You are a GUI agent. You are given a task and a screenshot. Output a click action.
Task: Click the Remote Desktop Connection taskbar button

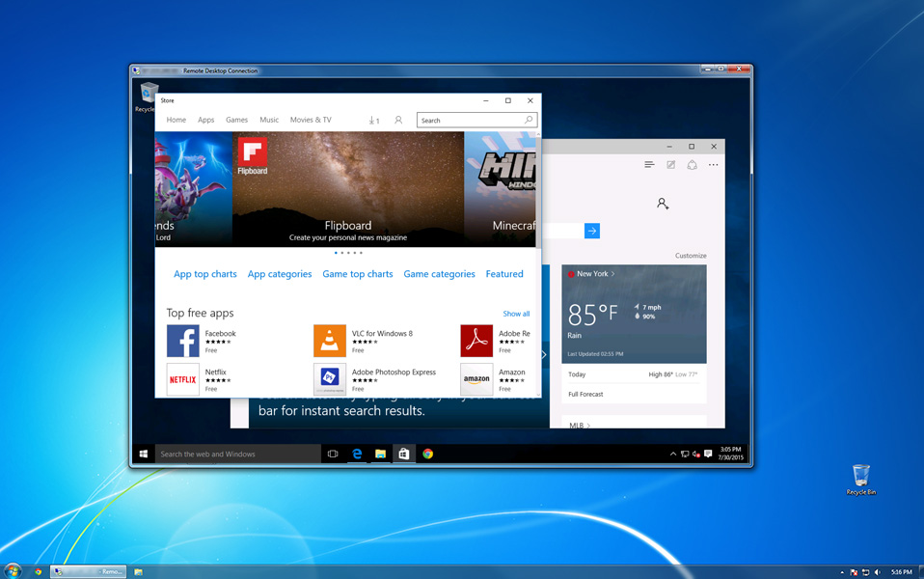[89, 572]
